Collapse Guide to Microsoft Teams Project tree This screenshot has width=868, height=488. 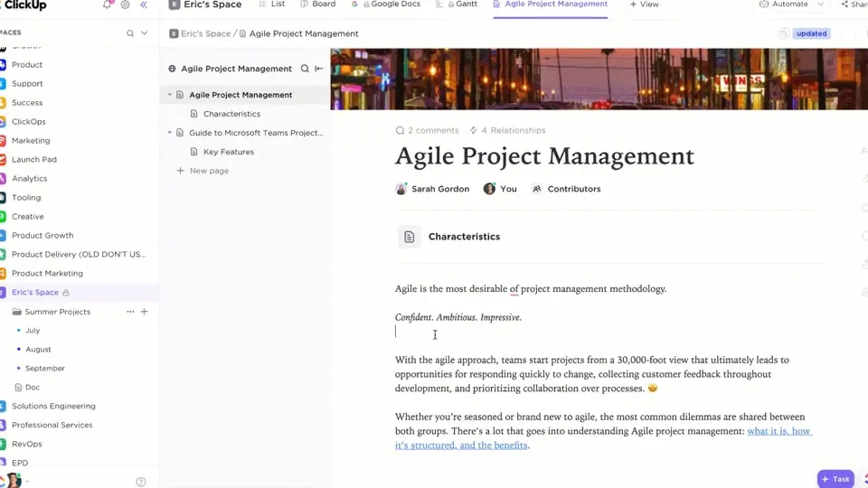click(170, 133)
